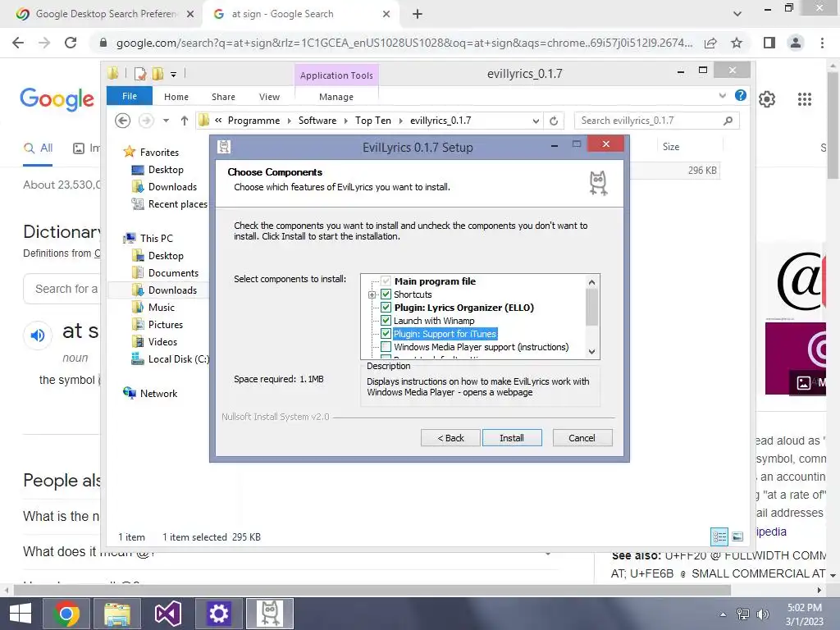The image size is (840, 630).
Task: Bookmark this page with the star icon
Action: (737, 43)
